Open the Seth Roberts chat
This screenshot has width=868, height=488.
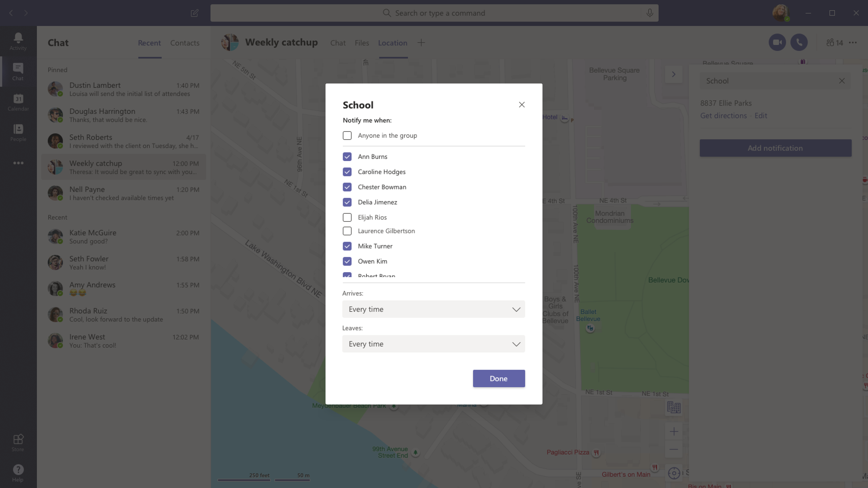tap(124, 141)
